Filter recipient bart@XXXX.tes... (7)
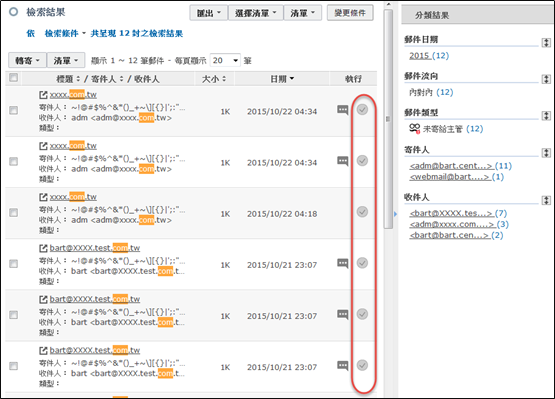Screen dimensions: 555x399 coord(458,213)
